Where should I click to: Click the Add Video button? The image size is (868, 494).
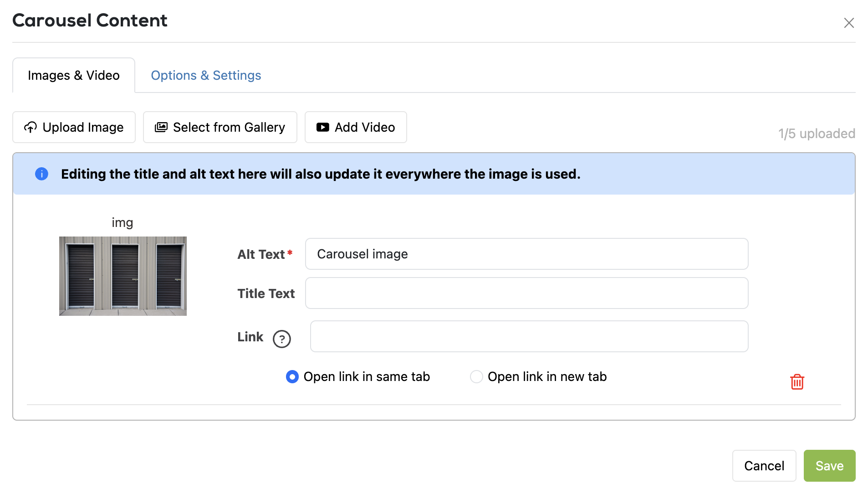click(356, 127)
